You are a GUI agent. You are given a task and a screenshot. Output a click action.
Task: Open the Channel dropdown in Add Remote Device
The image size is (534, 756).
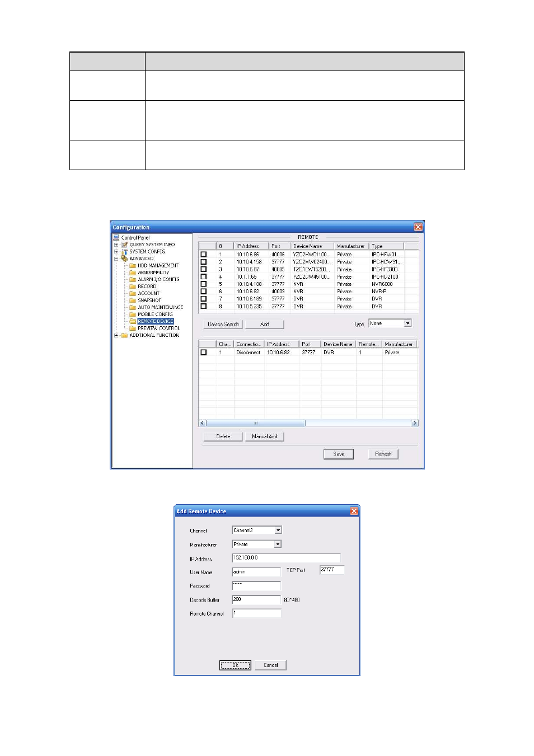pyautogui.click(x=278, y=530)
